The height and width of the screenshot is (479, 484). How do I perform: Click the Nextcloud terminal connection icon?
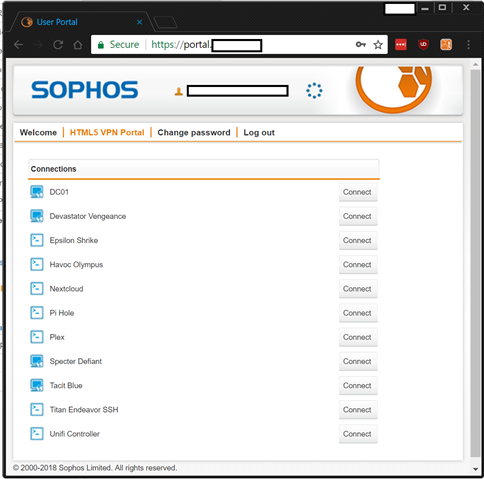coord(37,289)
